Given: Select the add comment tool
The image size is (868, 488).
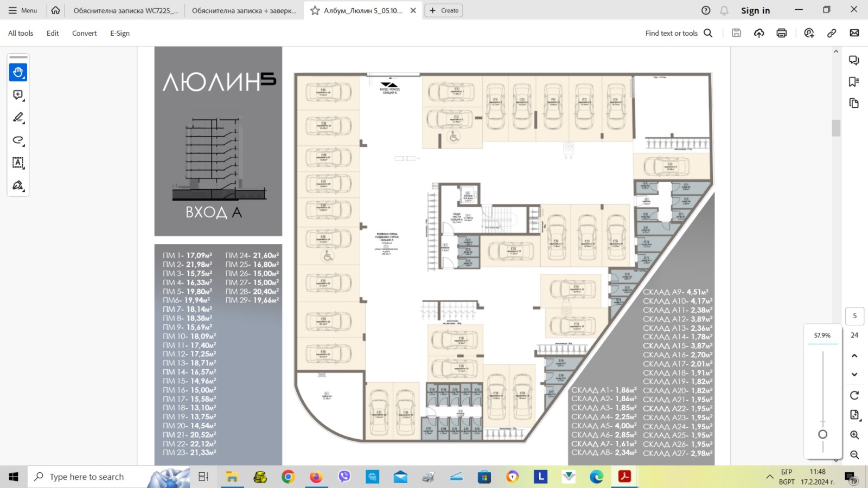Looking at the screenshot, I should [x=18, y=95].
